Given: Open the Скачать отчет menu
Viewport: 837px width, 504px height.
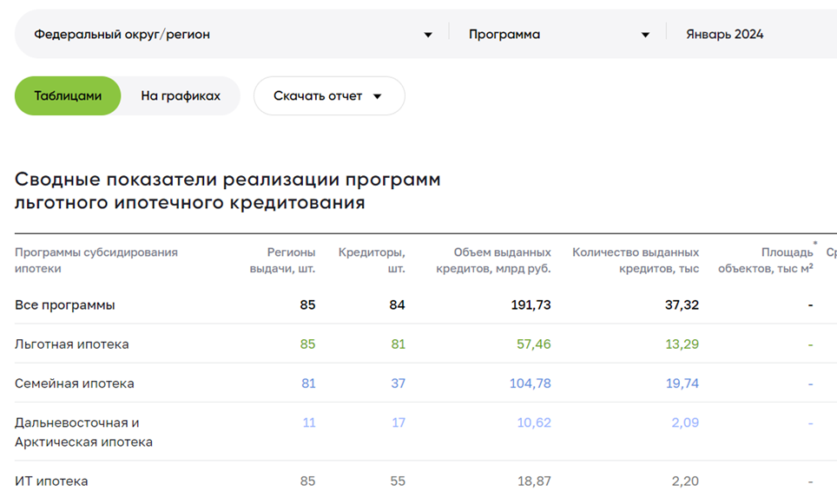Looking at the screenshot, I should tap(329, 96).
